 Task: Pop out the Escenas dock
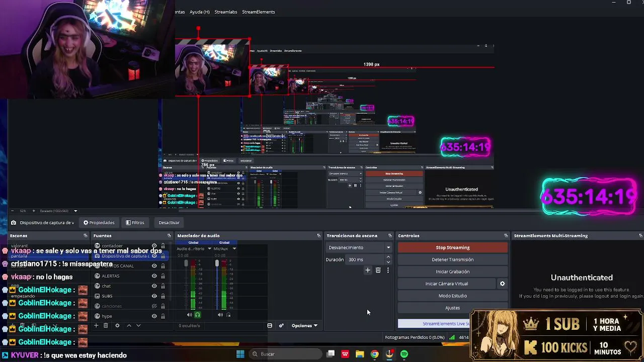(86, 235)
